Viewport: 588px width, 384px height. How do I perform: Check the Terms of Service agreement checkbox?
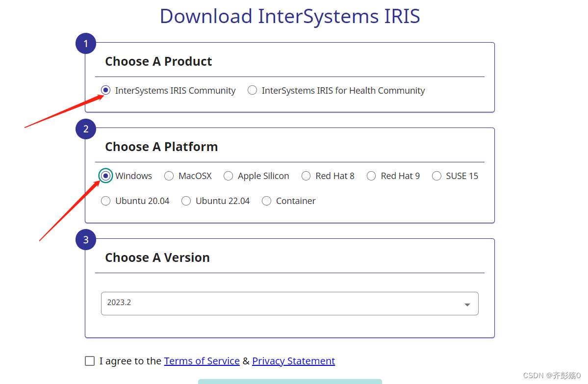[90, 360]
